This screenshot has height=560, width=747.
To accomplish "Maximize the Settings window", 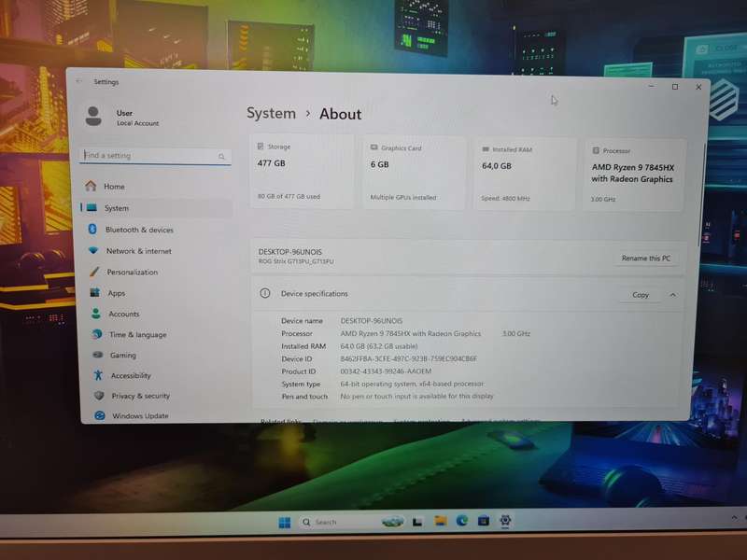I will (675, 87).
